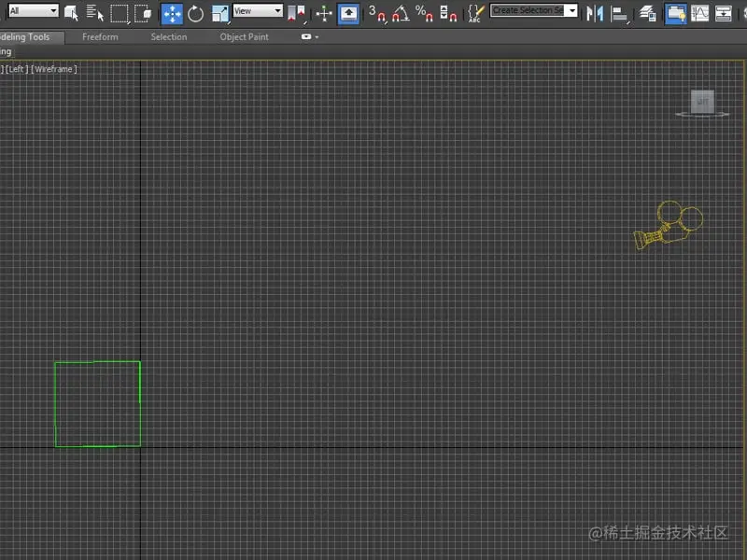747x560 pixels.
Task: Select the Select Object arrow tool
Action: [71, 13]
